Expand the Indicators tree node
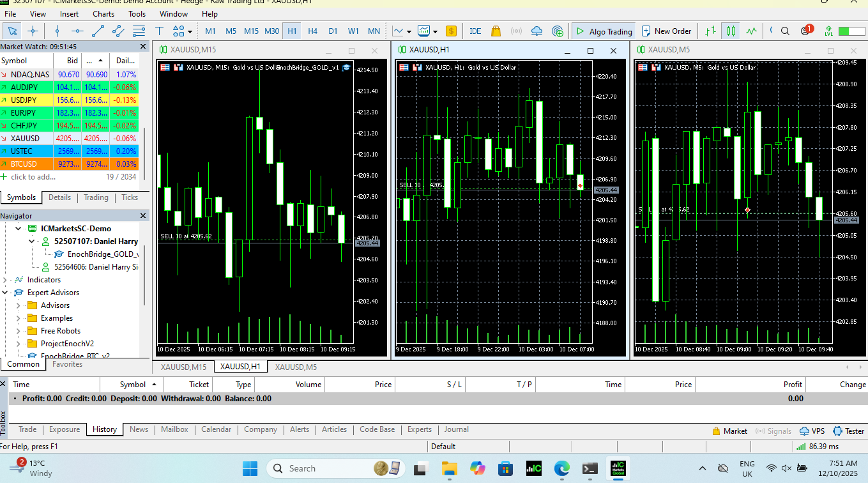 pos(6,280)
